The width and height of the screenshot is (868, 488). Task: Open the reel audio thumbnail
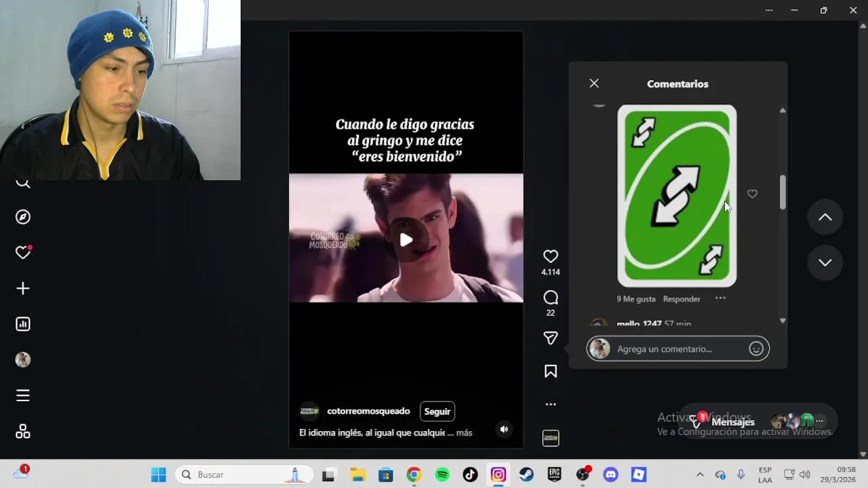(551, 439)
